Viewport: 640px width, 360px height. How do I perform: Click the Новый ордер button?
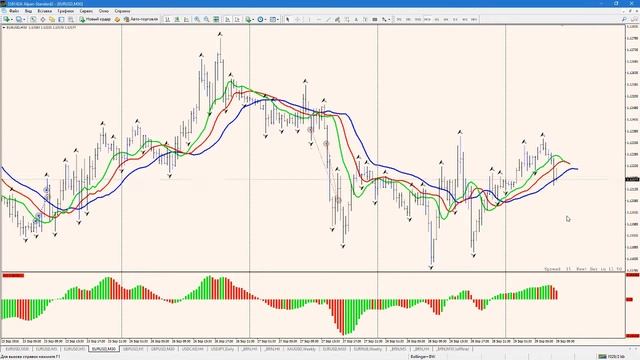[x=95, y=19]
